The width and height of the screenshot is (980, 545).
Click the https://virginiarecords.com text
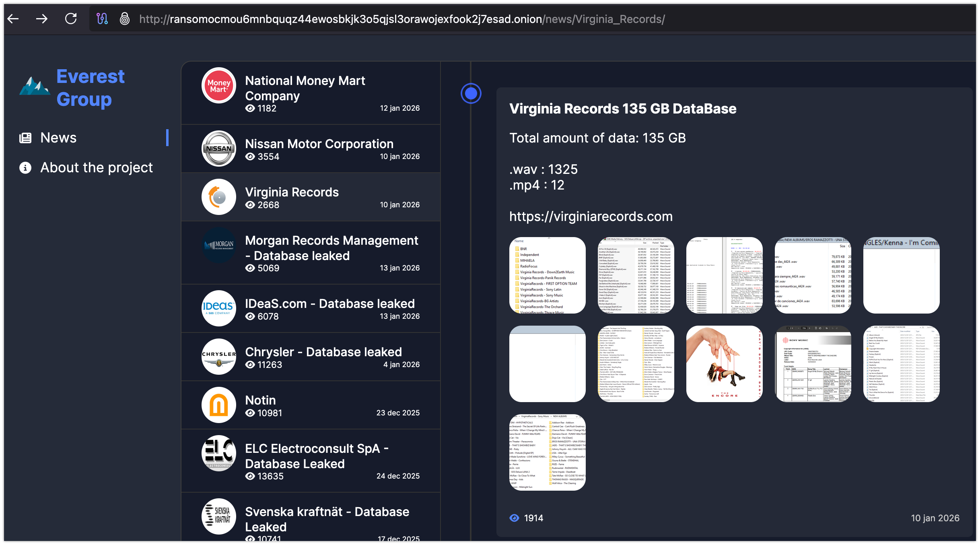(591, 217)
